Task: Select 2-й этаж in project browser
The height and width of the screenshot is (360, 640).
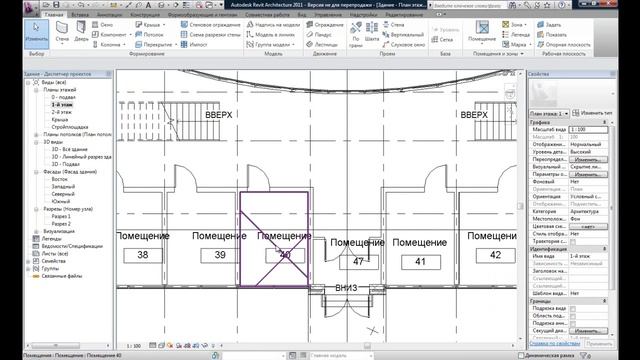Action: (62, 112)
